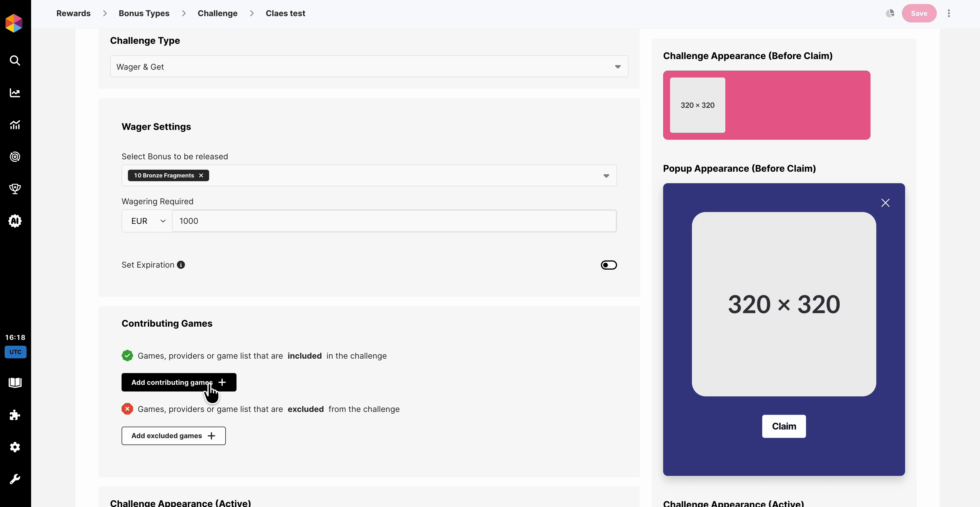Open the book documentation sidebar icon
Viewport: 980px width, 507px height.
[15, 383]
